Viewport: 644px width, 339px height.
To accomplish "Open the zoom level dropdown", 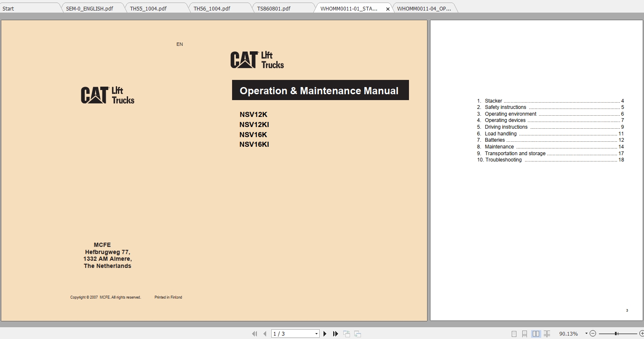I will 585,334.
